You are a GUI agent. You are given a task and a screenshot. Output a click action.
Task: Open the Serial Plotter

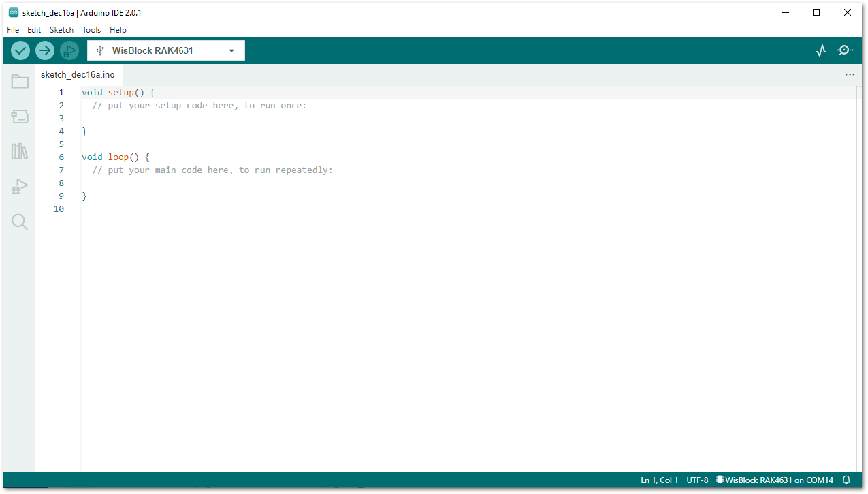pos(821,50)
